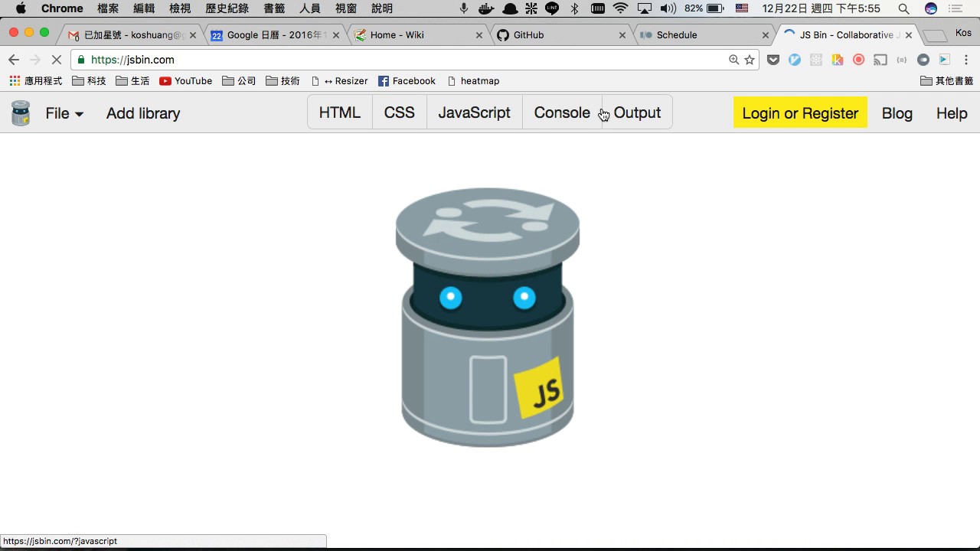The height and width of the screenshot is (551, 980).
Task: Click the Cast extension icon
Action: click(x=880, y=60)
